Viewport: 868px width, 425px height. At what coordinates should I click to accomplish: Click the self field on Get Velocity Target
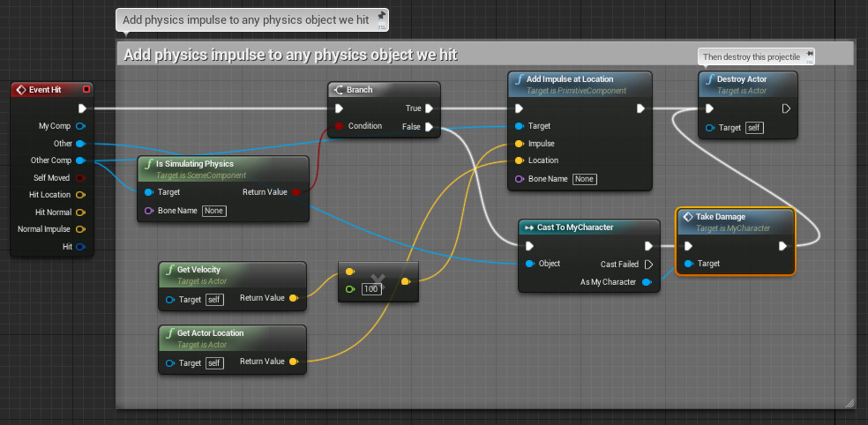(x=214, y=300)
